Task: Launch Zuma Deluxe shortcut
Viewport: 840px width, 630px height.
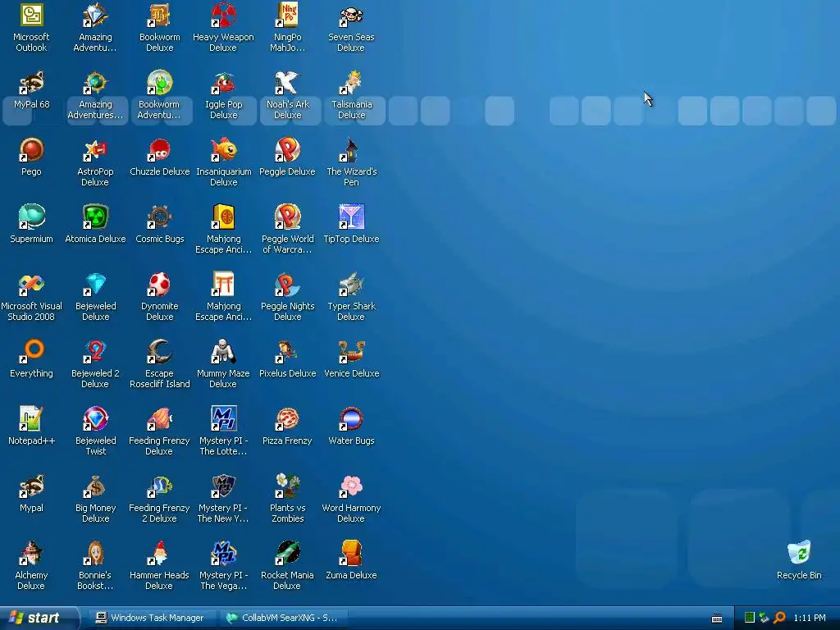Action: pos(351,554)
